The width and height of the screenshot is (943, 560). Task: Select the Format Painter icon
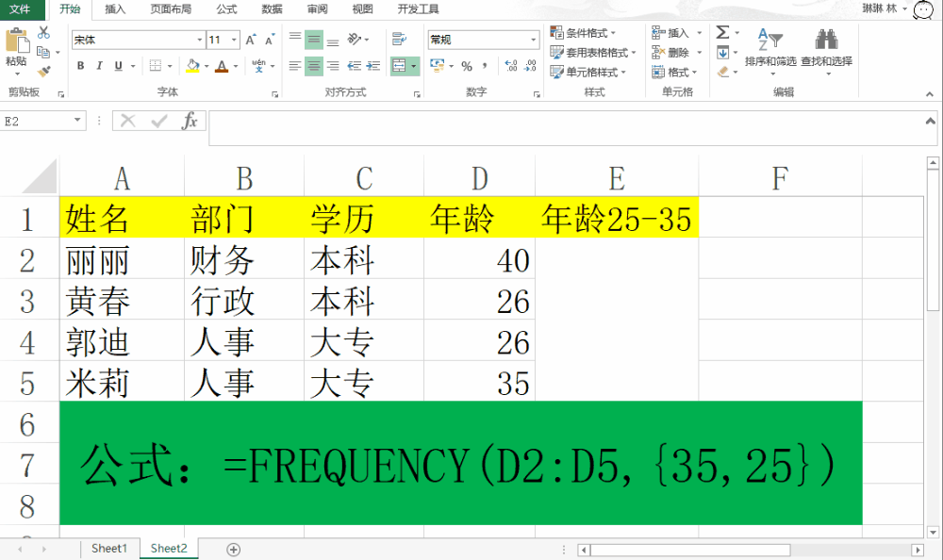click(42, 73)
